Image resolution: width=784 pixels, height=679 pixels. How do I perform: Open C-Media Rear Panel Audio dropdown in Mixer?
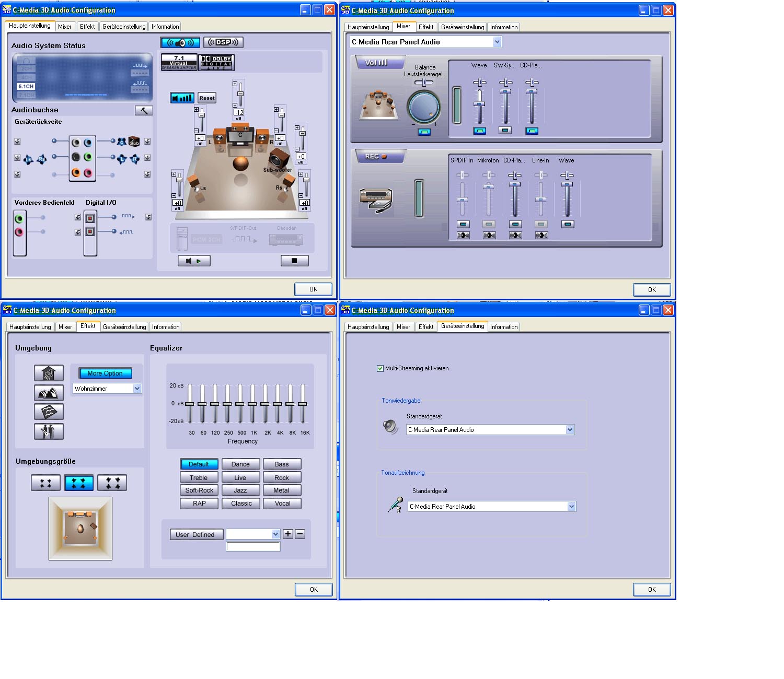497,42
